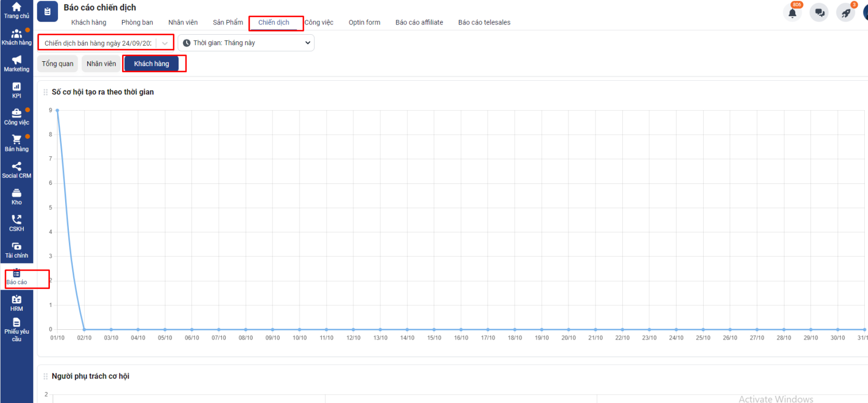Open the chat messages icon
The width and height of the screenshot is (868, 403).
(x=819, y=12)
